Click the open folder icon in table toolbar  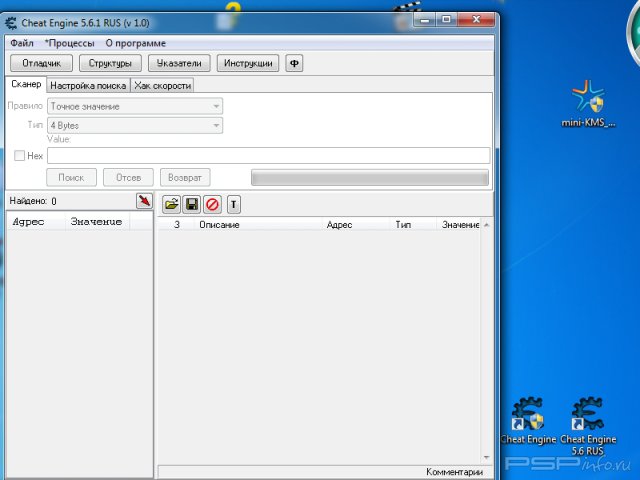(x=171, y=204)
